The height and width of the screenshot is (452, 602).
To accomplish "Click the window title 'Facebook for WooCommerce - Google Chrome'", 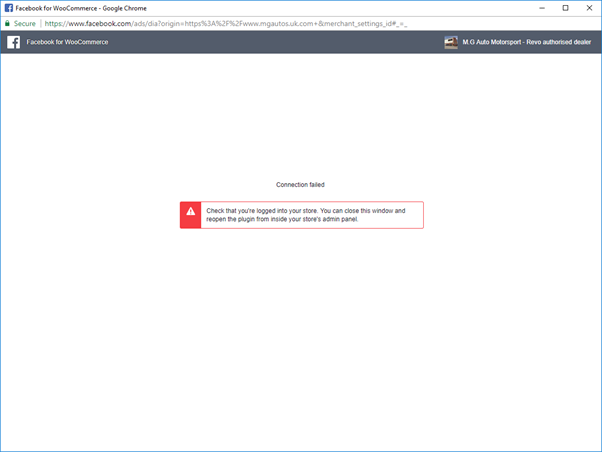I will pos(81,8).
